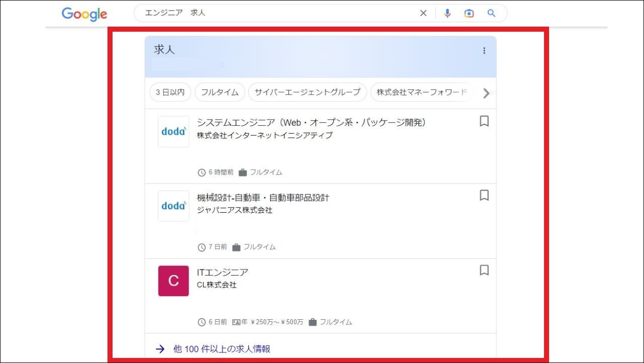
Task: Show more filter chips with the right chevron
Action: [x=486, y=93]
